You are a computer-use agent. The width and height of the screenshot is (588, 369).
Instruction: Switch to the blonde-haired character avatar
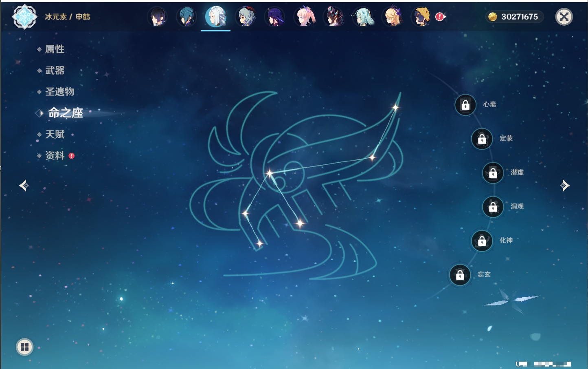coord(393,17)
